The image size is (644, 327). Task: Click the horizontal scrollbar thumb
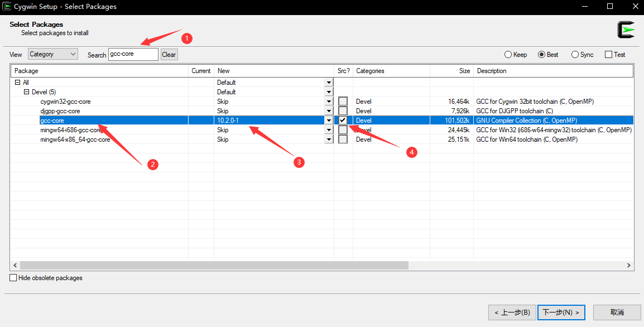pyautogui.click(x=214, y=266)
